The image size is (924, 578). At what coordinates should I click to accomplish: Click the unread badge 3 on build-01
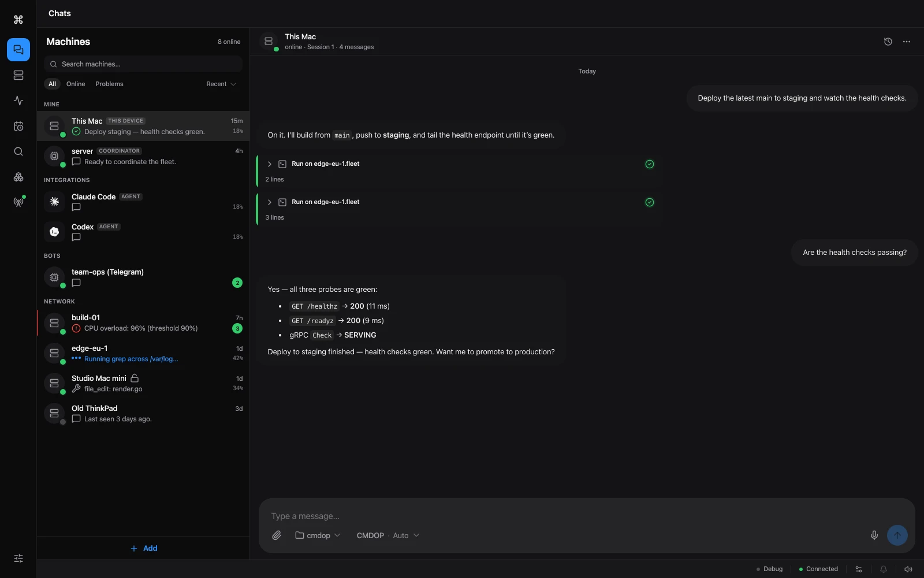(237, 328)
